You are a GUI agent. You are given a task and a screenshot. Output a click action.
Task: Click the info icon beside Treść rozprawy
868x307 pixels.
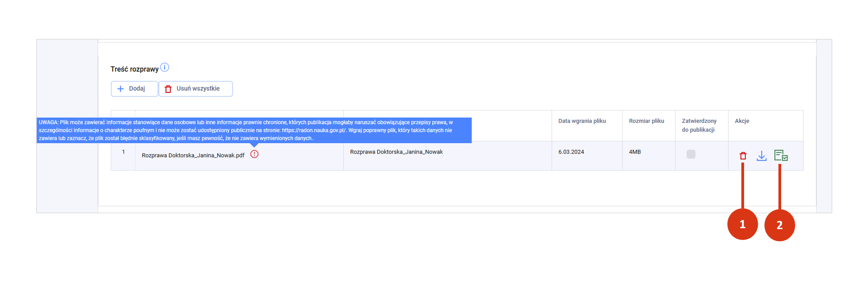pyautogui.click(x=165, y=67)
